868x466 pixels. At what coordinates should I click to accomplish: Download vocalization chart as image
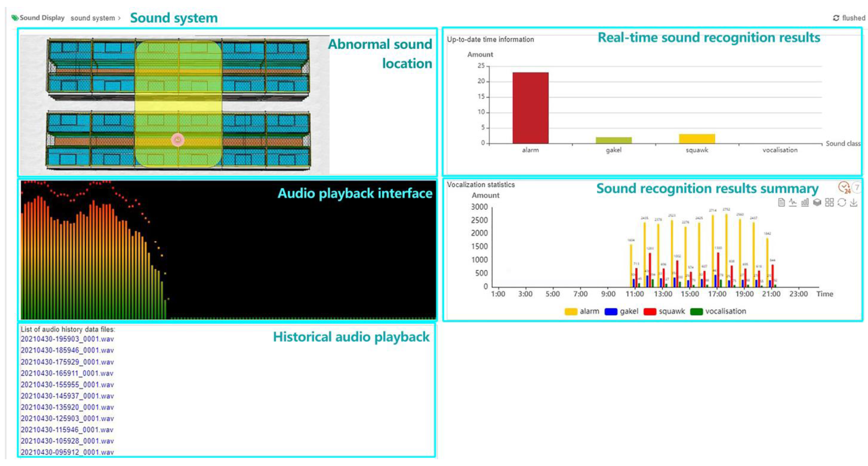853,202
